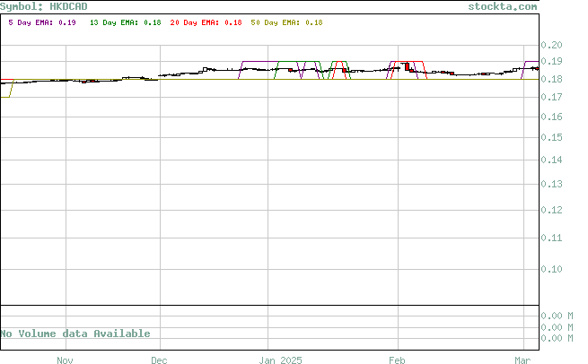The height and width of the screenshot is (364, 588).
Task: Click the 0.20 price axis label
Action: [x=551, y=46]
